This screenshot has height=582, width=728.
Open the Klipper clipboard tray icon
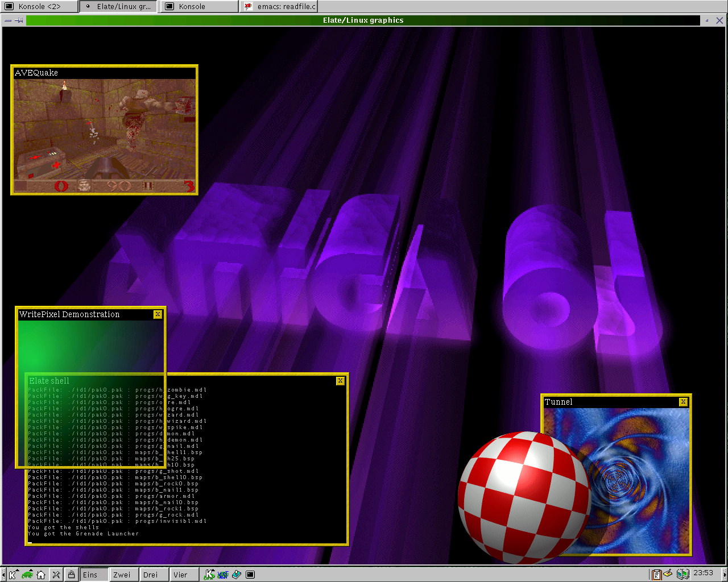(657, 575)
